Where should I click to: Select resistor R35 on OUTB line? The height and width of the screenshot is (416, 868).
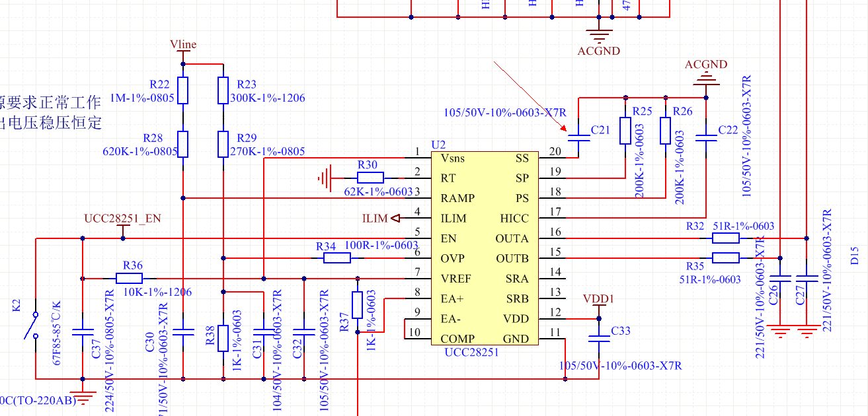[x=726, y=258]
